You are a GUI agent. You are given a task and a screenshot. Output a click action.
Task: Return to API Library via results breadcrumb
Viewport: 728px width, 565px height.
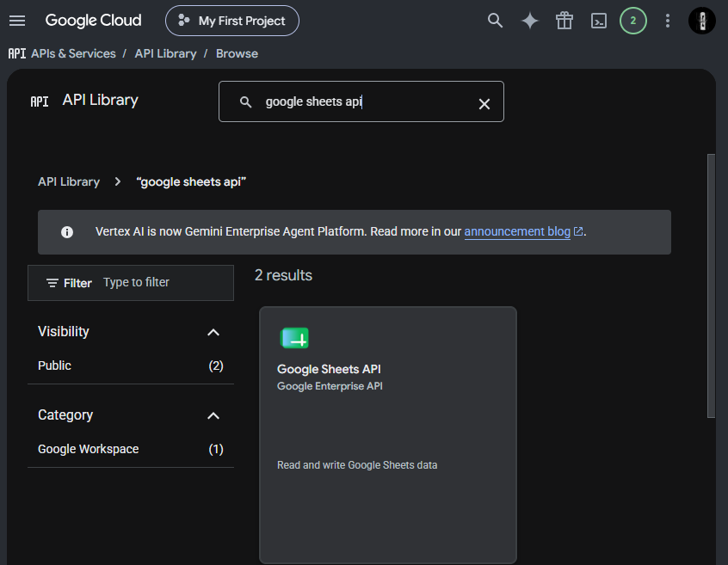click(x=69, y=181)
